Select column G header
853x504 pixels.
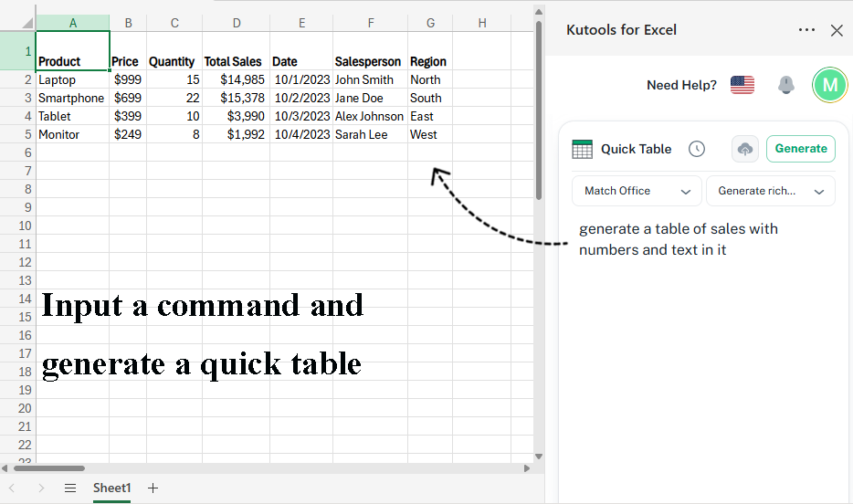tap(430, 23)
